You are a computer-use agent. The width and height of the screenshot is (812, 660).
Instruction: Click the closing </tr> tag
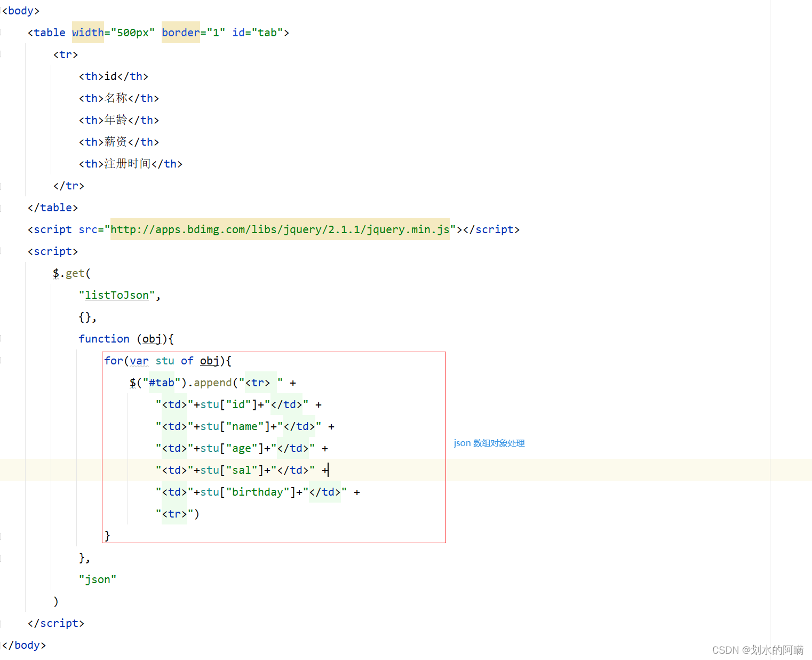click(x=69, y=186)
